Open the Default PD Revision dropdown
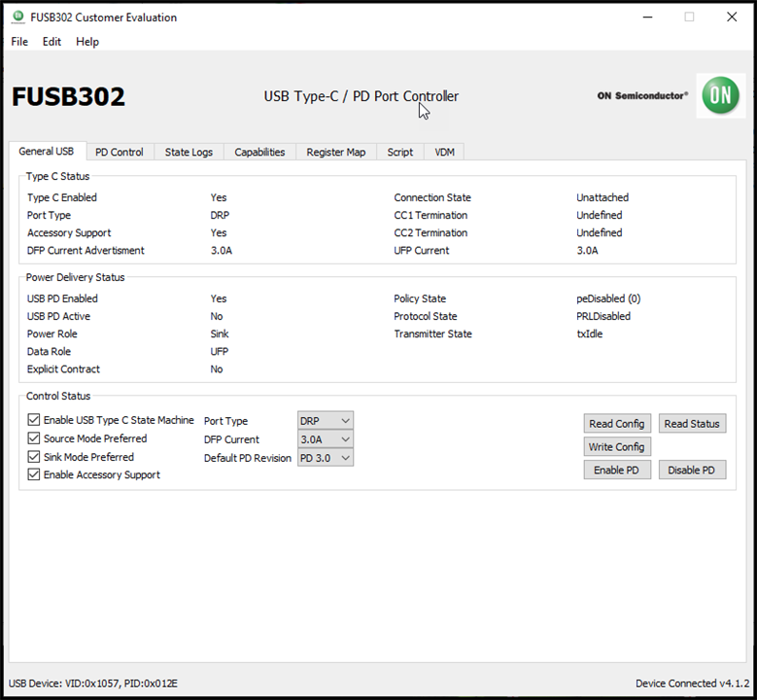The image size is (757, 700). [326, 458]
